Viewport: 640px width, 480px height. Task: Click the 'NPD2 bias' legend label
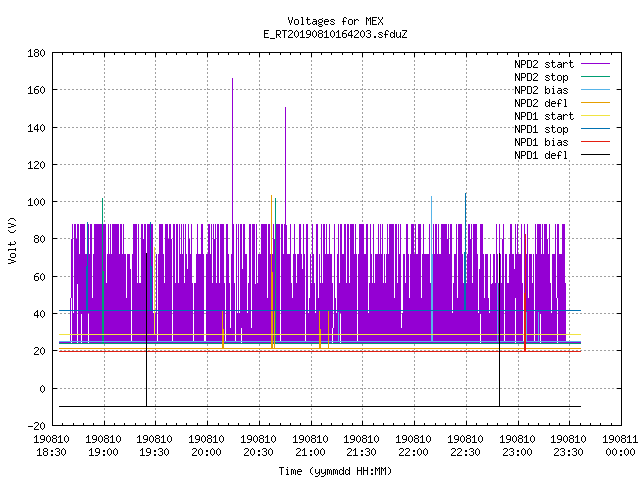tap(541, 90)
